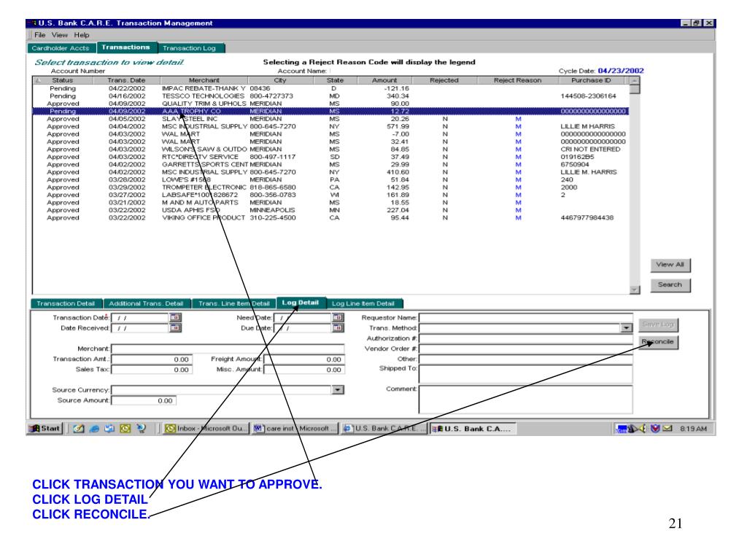This screenshot has height=560, width=747.
Task: Open the Windows Start menu
Action: click(46, 429)
